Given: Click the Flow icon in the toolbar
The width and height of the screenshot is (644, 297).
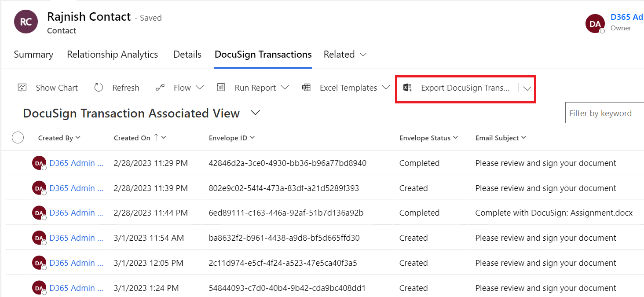Looking at the screenshot, I should point(160,88).
